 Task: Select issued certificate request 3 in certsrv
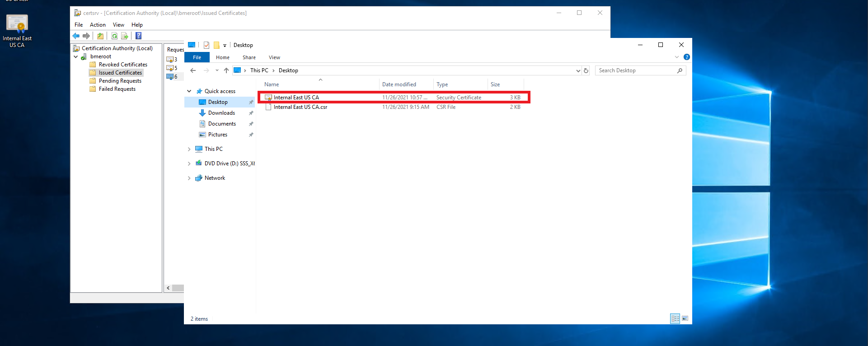coord(172,59)
